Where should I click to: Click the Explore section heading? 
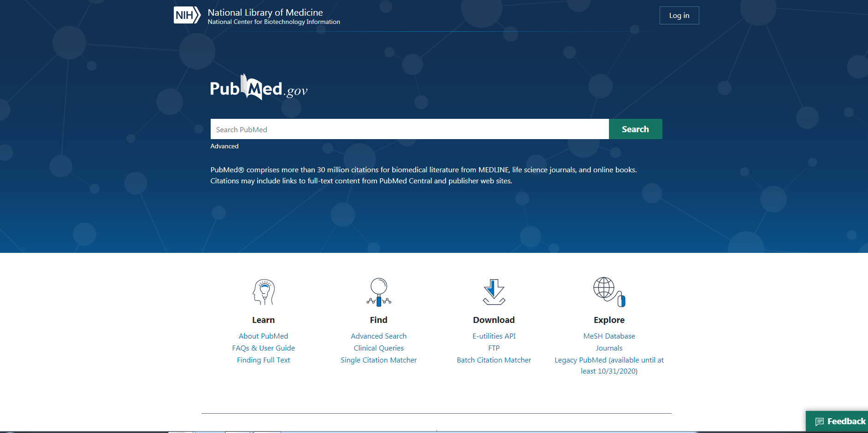tap(609, 320)
